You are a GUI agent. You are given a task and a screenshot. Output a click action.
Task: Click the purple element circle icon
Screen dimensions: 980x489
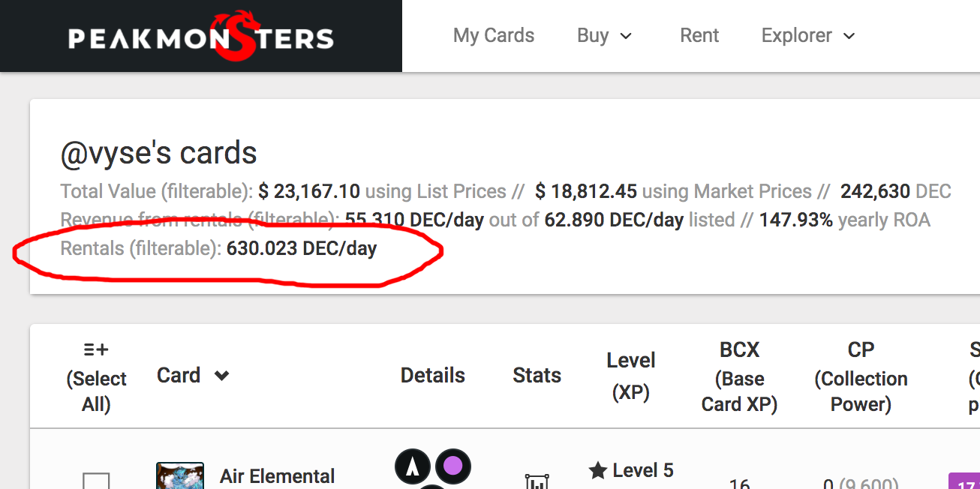(453, 466)
